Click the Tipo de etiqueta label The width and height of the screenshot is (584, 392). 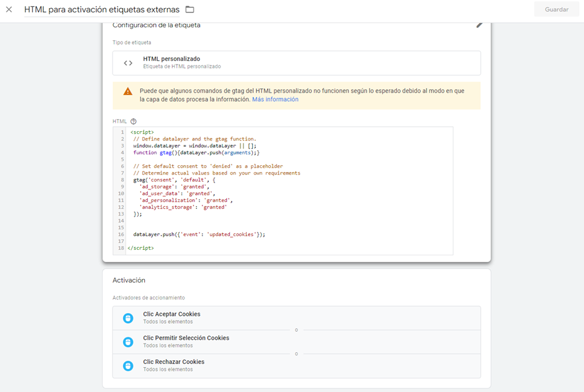(132, 42)
